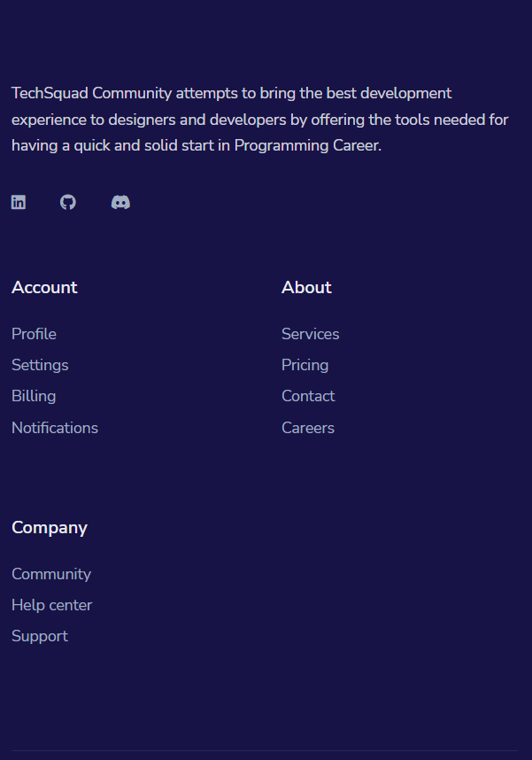View the Services link under About
532x760 pixels.
(x=310, y=334)
